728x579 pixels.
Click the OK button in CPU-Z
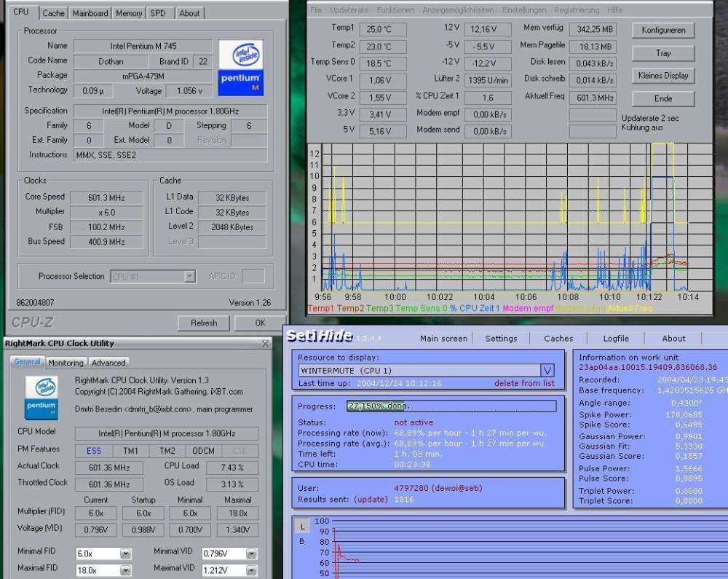pos(260,323)
